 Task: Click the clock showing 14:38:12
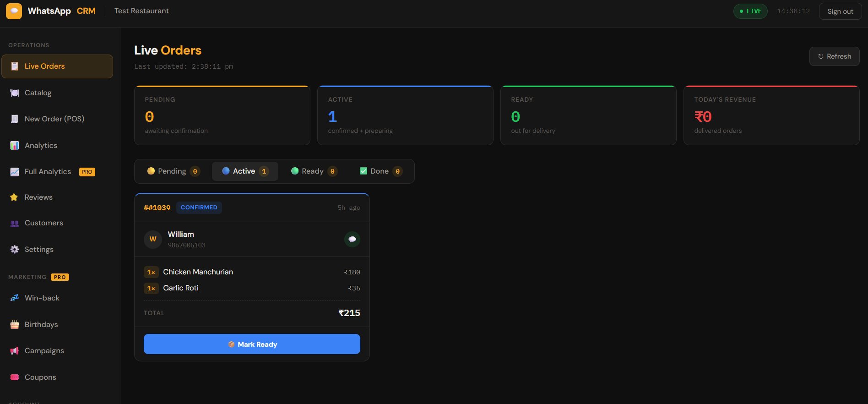793,11
